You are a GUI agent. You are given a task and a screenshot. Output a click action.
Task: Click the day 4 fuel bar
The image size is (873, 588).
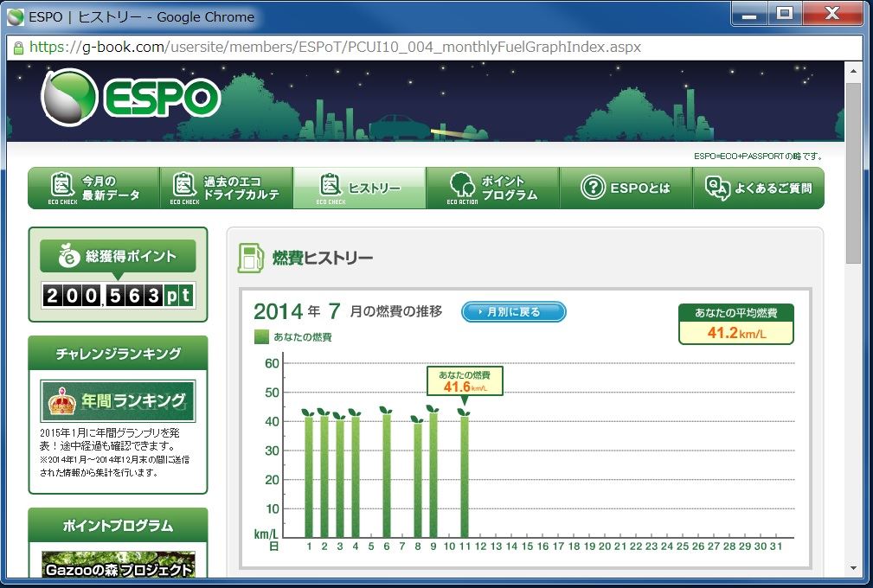(356, 476)
